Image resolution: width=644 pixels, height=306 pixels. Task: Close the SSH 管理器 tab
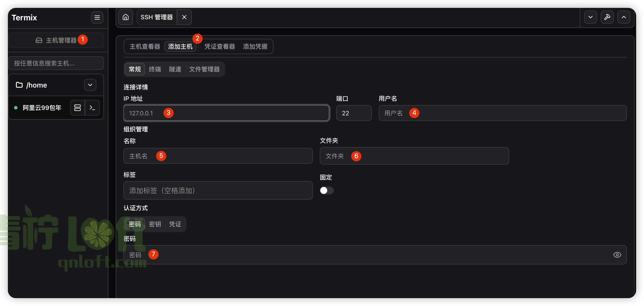(184, 17)
